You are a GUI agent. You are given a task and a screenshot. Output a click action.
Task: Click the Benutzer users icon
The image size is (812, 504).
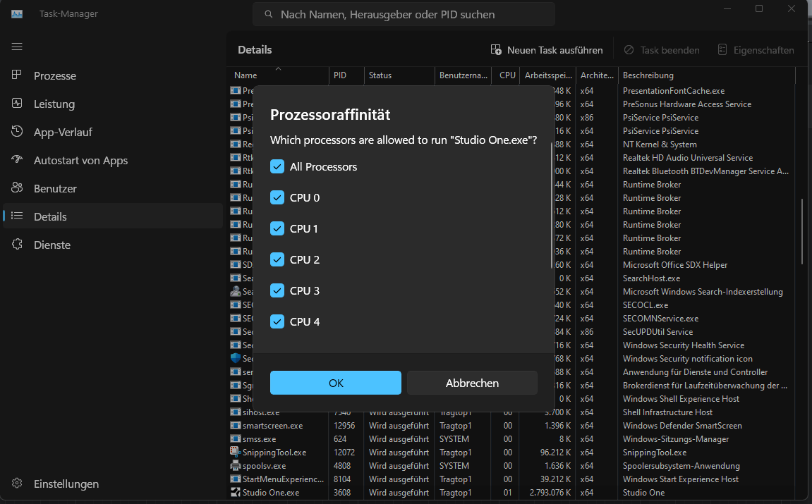17,188
